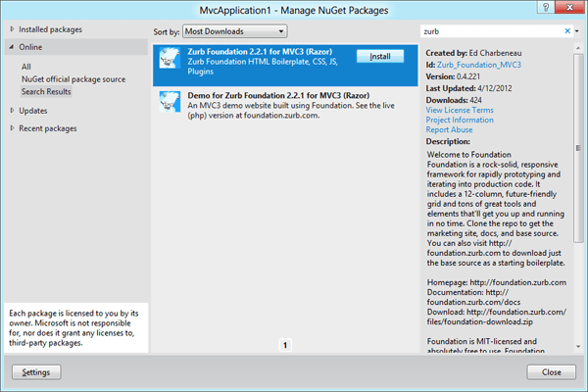This screenshot has width=588, height=392.
Task: Clear the search box with the X icon
Action: click(x=567, y=31)
